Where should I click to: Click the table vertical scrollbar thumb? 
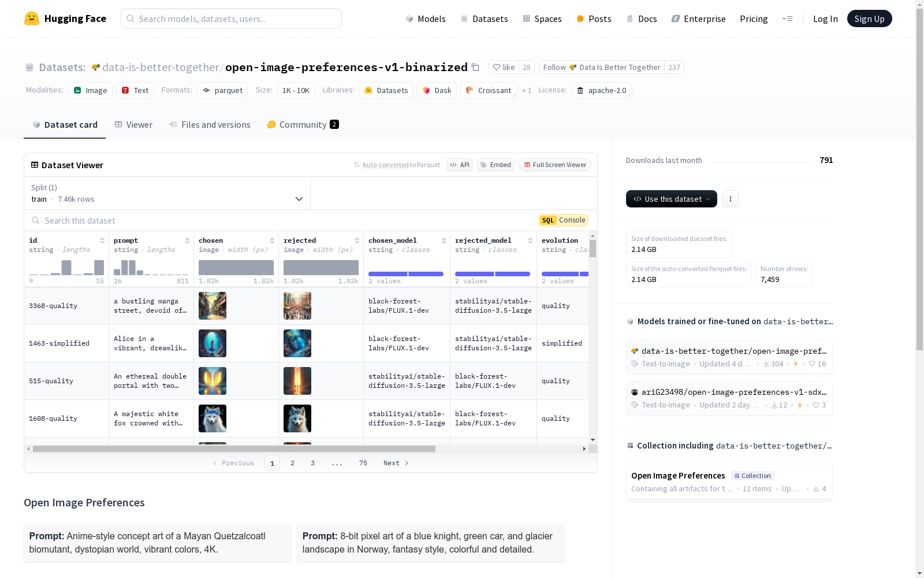(x=593, y=249)
